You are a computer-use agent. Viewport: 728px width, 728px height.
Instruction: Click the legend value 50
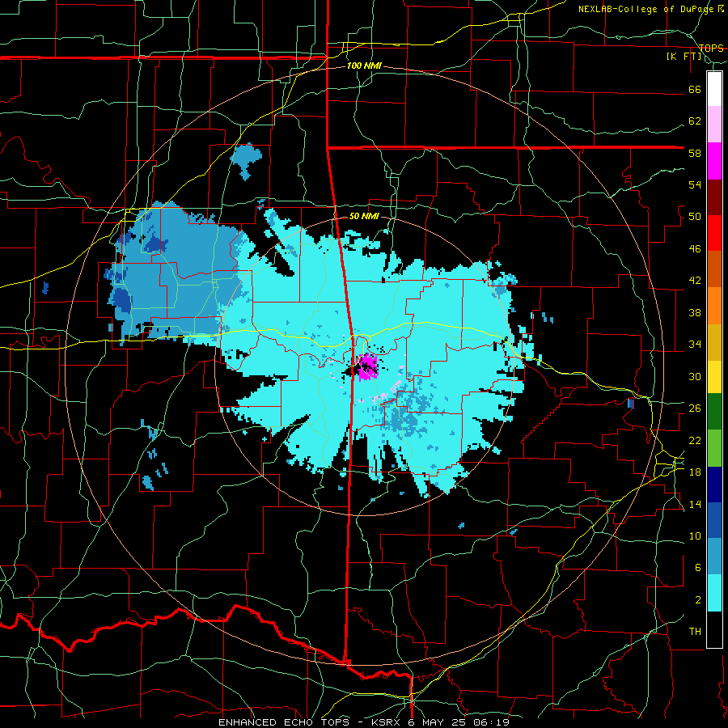click(x=695, y=217)
